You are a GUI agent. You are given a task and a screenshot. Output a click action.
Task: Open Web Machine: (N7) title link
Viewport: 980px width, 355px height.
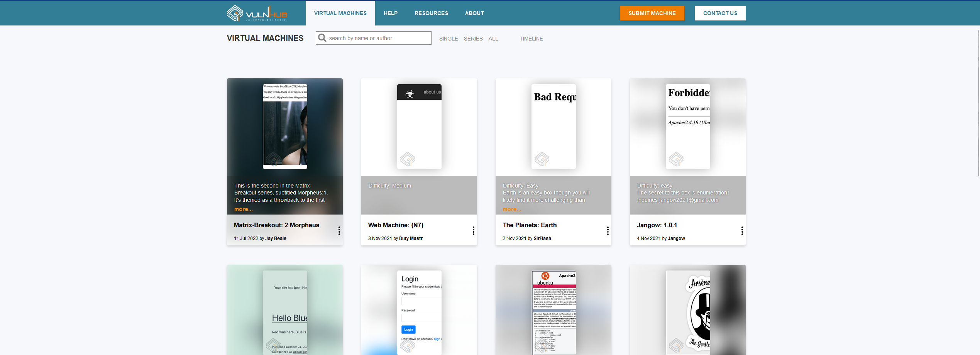pos(396,225)
